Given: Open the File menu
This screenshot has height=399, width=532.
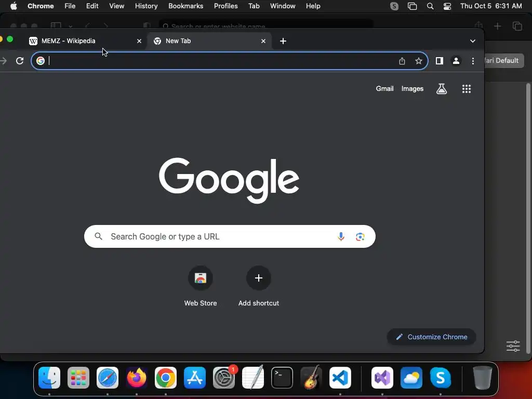Looking at the screenshot, I should (x=70, y=6).
